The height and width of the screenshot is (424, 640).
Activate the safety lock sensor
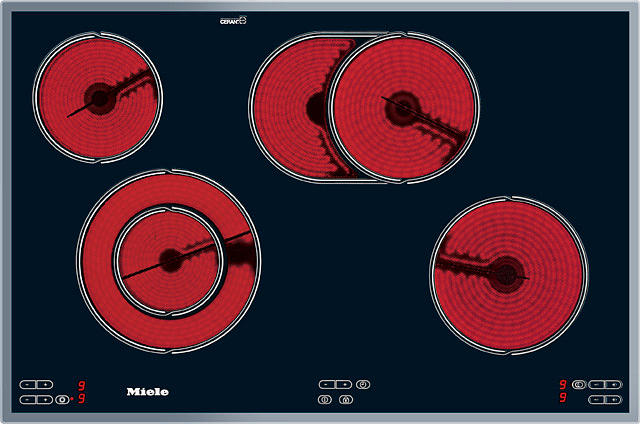tap(346, 400)
